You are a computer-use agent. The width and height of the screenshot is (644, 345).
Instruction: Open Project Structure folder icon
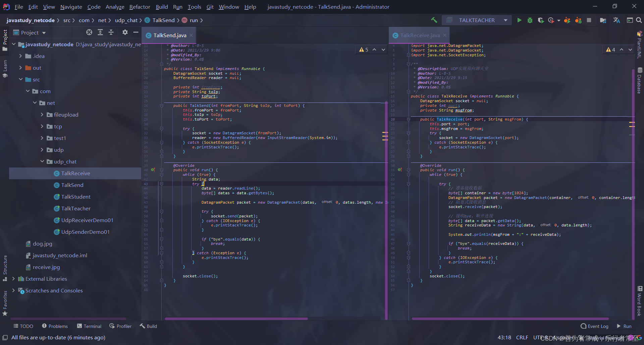(603, 20)
